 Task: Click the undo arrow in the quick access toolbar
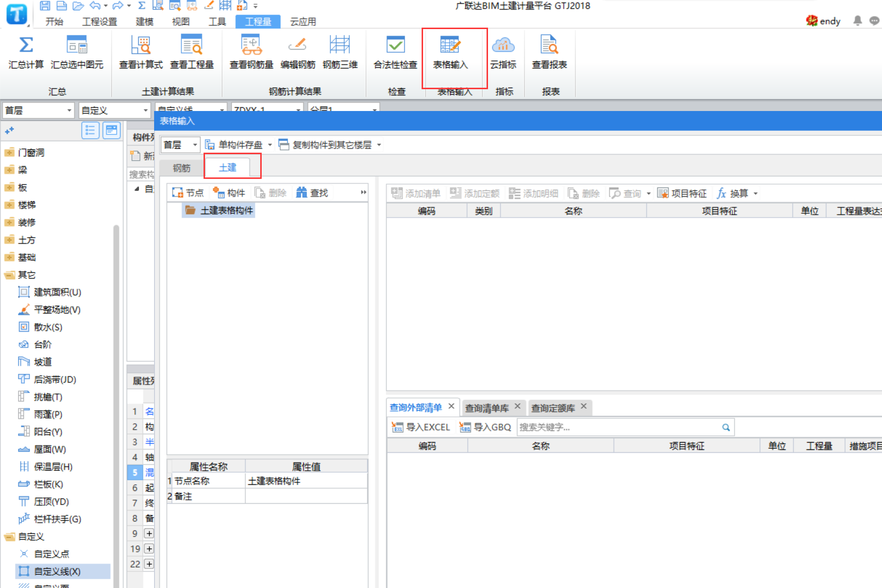coord(95,6)
